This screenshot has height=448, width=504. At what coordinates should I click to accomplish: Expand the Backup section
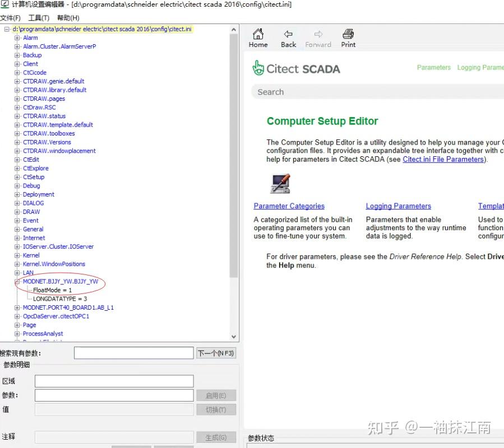(x=17, y=55)
